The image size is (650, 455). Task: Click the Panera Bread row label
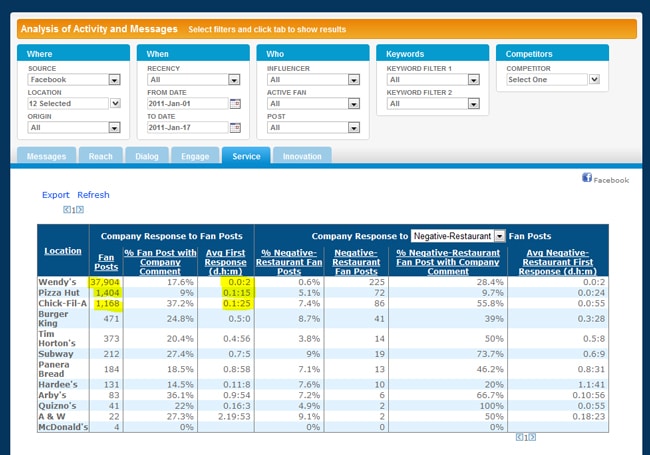click(x=54, y=369)
